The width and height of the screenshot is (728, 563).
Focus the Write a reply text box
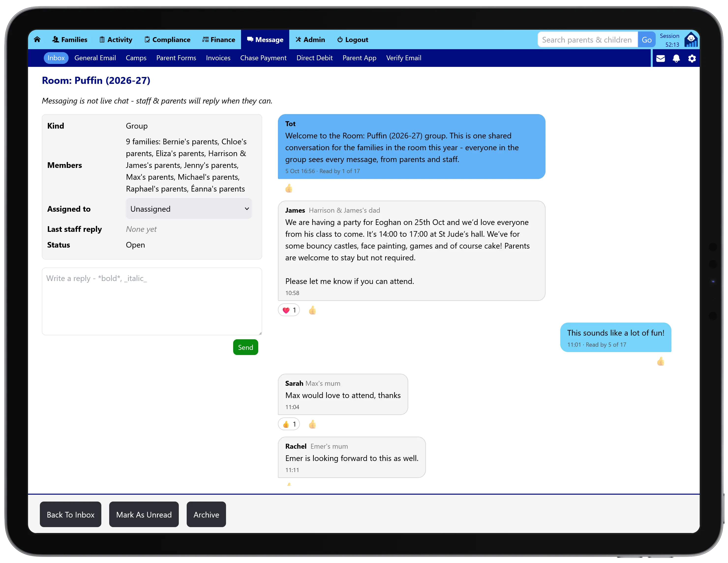[x=152, y=301]
